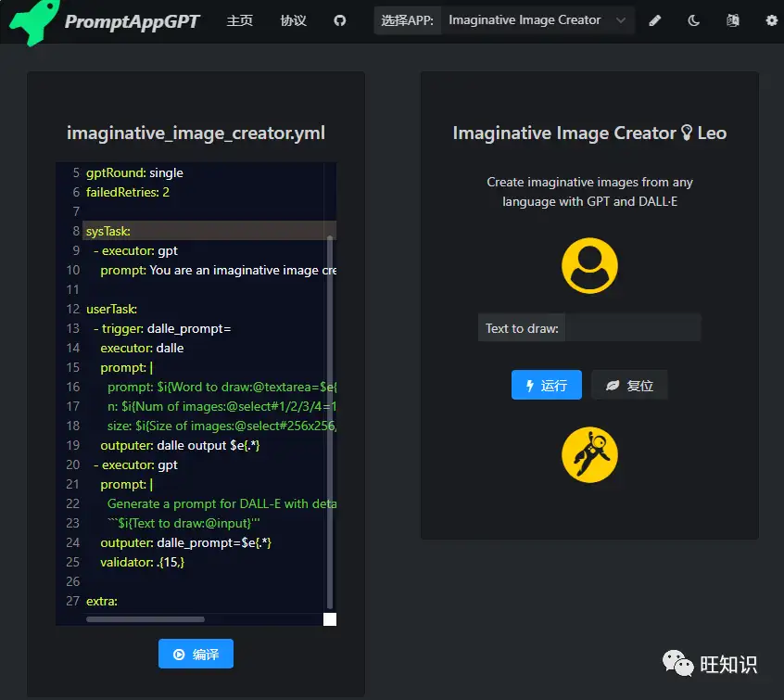Click the 选择APP: label
The width and height of the screenshot is (784, 700).
pos(407,20)
